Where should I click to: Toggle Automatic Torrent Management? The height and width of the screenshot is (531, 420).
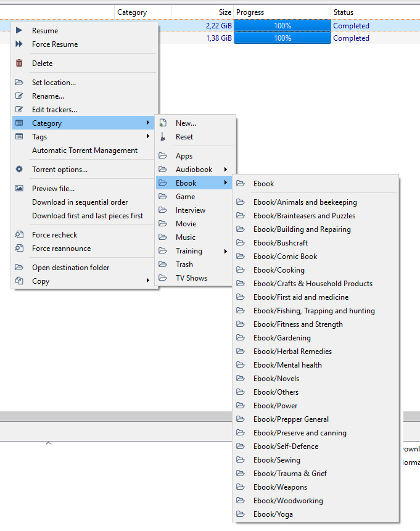point(84,150)
